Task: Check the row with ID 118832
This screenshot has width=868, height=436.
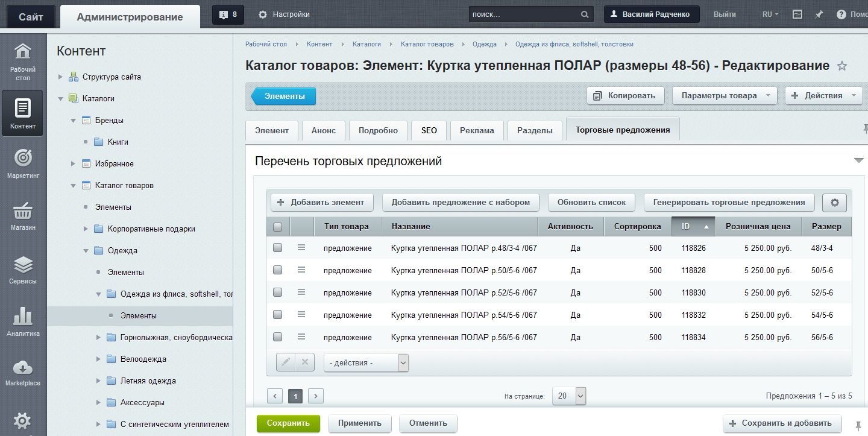Action: (x=277, y=314)
